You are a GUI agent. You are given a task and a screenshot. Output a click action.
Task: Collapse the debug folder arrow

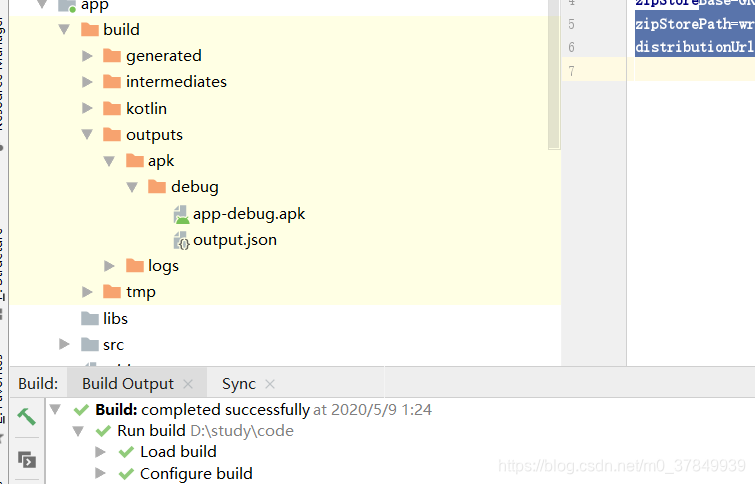click(x=132, y=187)
